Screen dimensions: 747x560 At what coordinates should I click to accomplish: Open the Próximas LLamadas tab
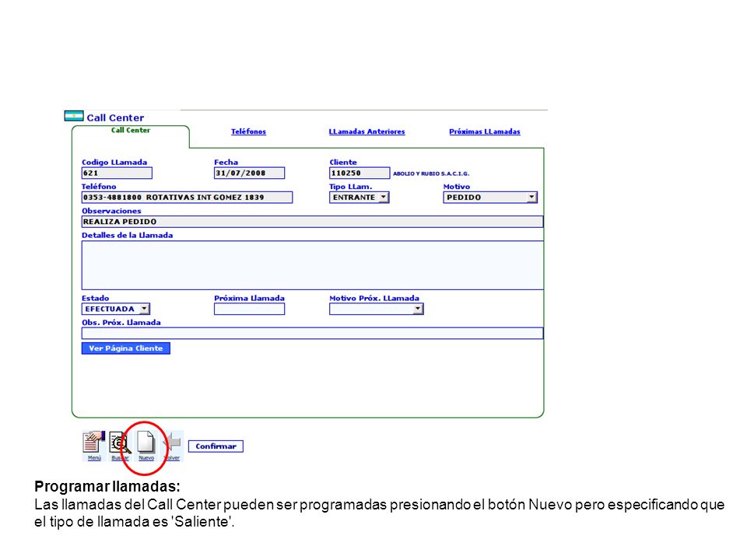pyautogui.click(x=485, y=131)
